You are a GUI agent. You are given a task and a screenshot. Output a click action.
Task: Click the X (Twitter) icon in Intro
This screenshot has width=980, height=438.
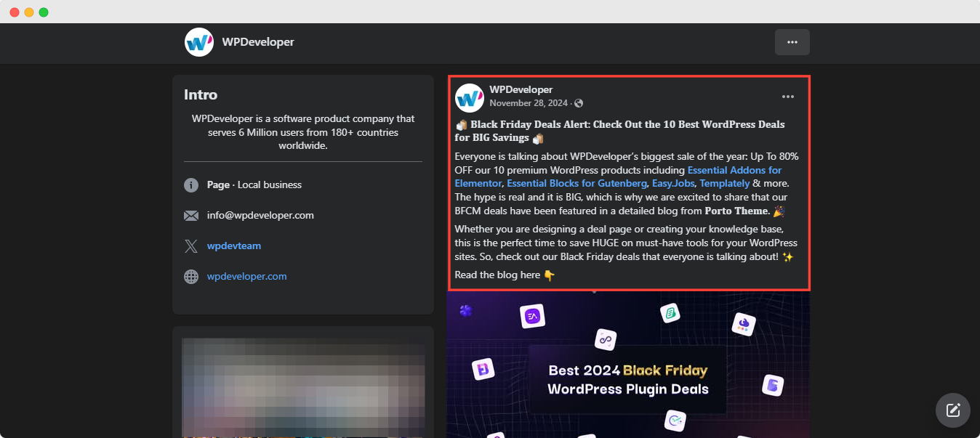(x=191, y=246)
